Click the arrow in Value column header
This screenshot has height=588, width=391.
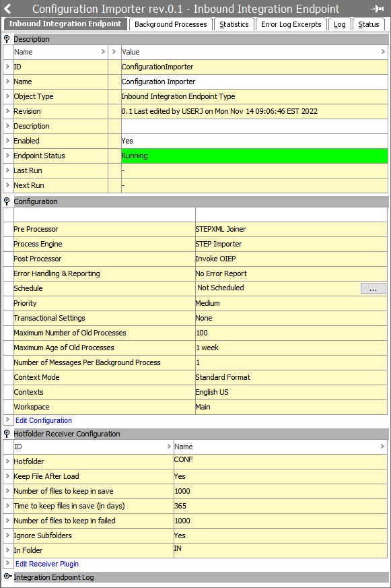point(383,52)
